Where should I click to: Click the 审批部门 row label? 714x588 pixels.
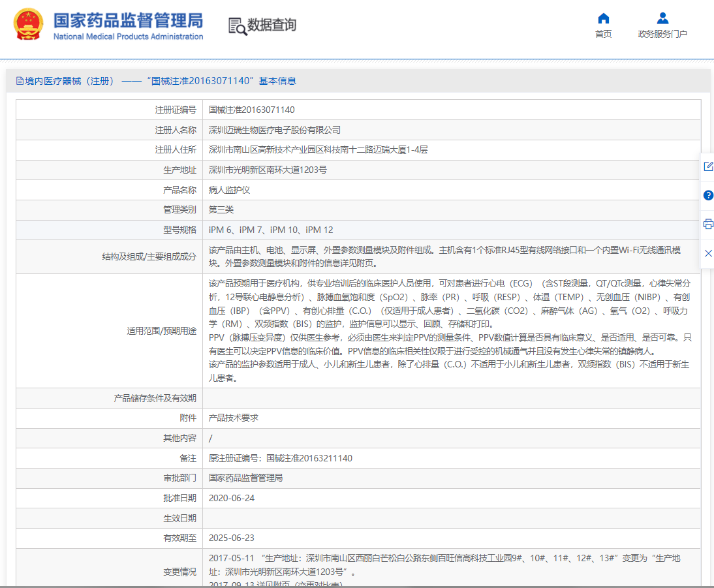179,478
